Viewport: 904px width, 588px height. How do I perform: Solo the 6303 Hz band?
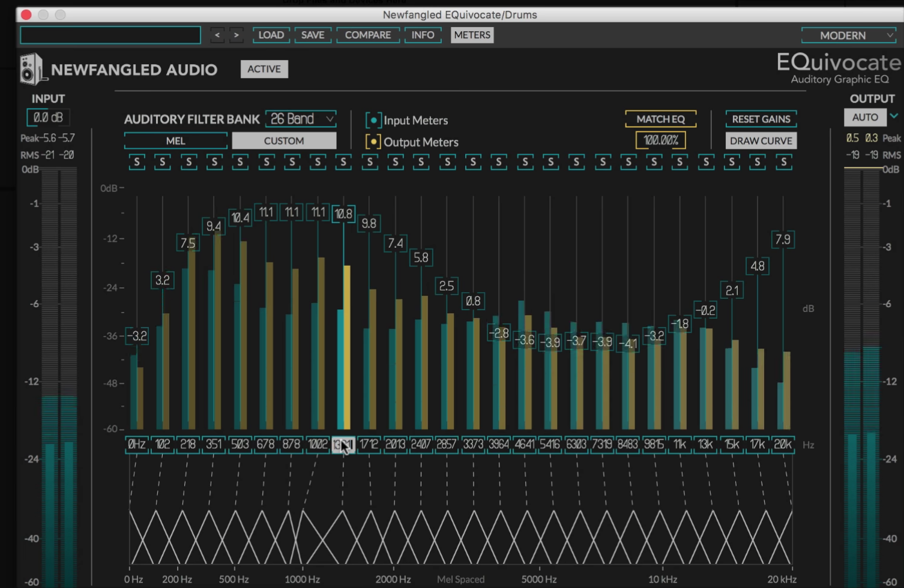pos(576,162)
